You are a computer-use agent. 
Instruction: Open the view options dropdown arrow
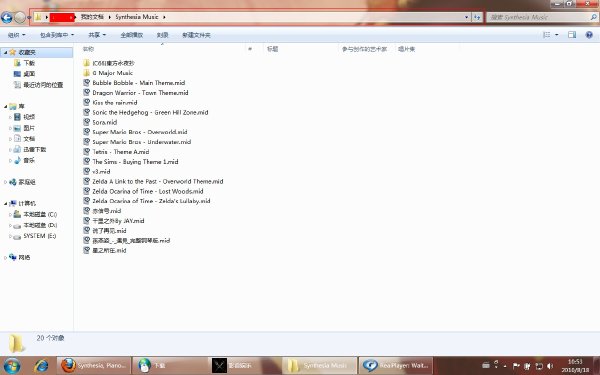pyautogui.click(x=557, y=35)
